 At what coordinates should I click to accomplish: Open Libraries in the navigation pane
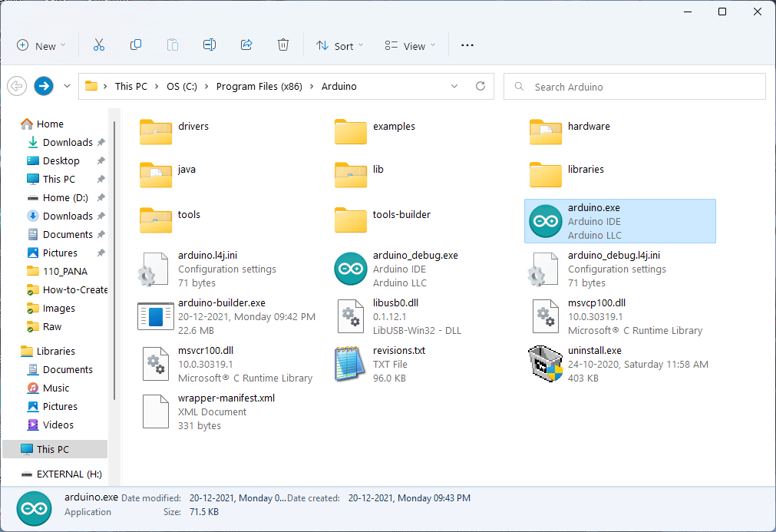click(48, 351)
